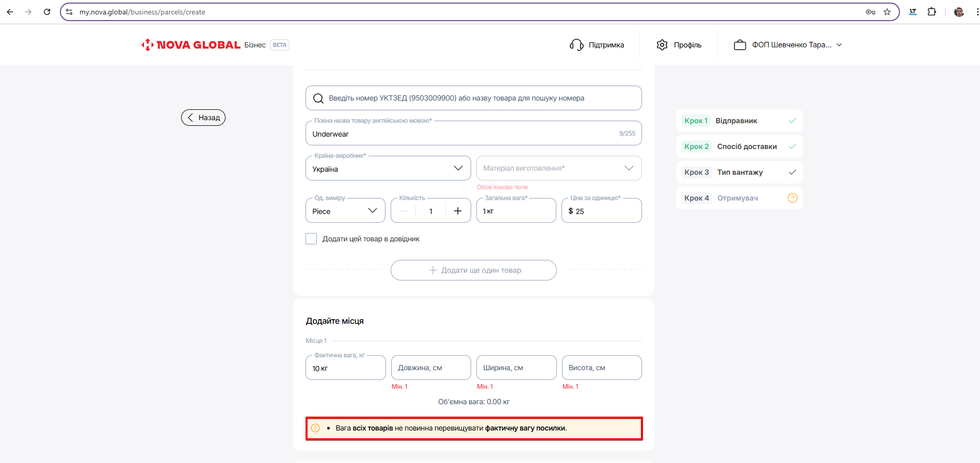Click the Nova Global logo
Image resolution: width=980 pixels, height=463 pixels.
tap(191, 45)
